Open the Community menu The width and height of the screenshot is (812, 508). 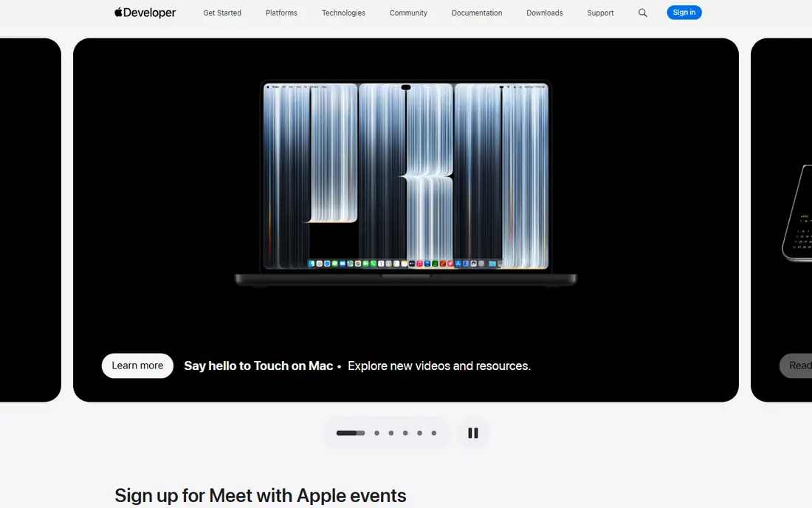click(x=408, y=13)
